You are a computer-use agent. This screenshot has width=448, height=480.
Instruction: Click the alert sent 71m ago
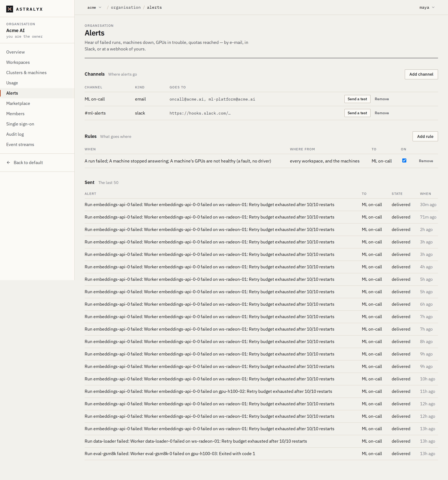[261, 217]
